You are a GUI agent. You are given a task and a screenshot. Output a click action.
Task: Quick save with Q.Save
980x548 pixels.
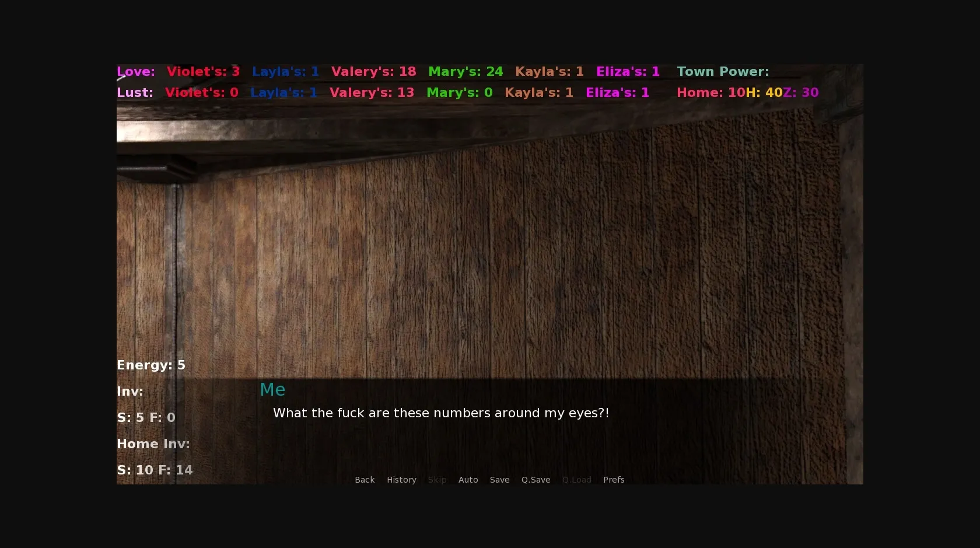[x=535, y=480]
